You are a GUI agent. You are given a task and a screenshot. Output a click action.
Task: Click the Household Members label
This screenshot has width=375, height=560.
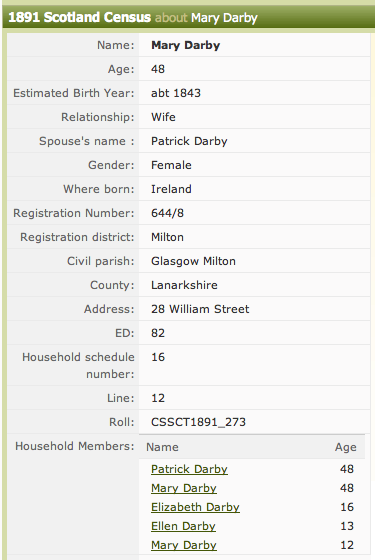click(75, 446)
